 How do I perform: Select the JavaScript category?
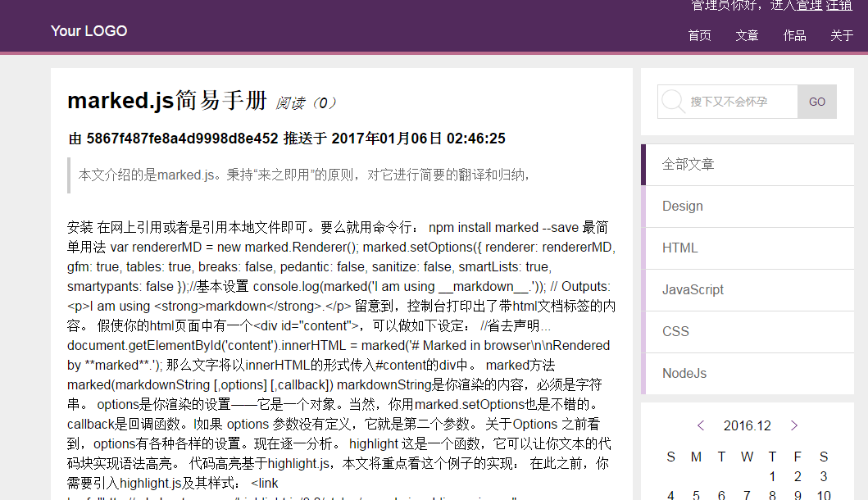[692, 289]
